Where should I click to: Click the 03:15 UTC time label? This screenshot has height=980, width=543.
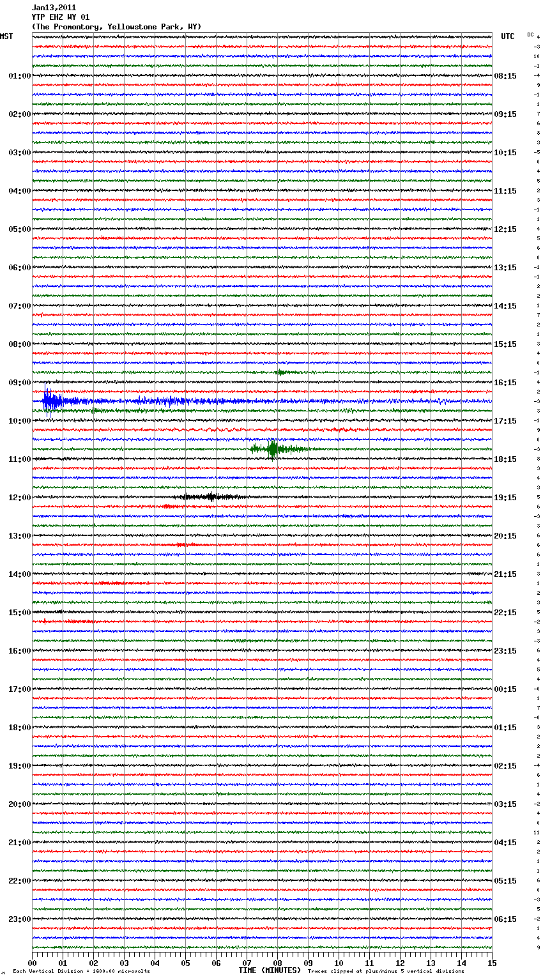point(505,804)
